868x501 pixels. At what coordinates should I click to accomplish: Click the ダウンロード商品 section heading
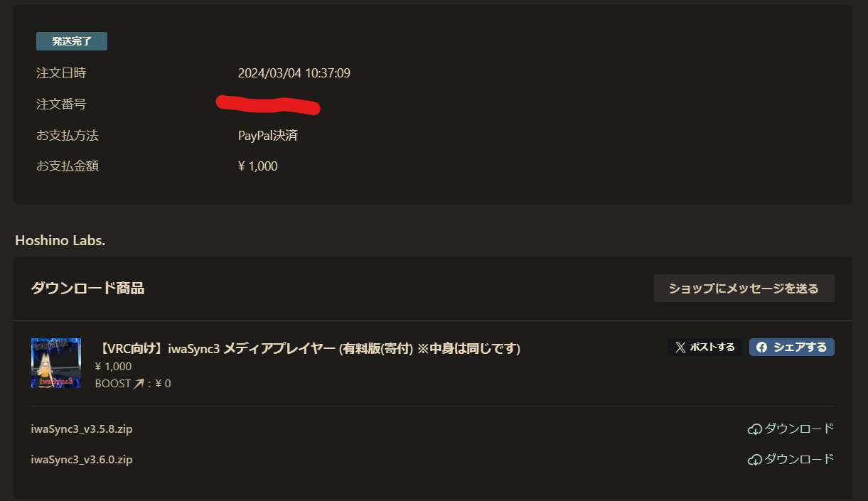[x=87, y=289]
